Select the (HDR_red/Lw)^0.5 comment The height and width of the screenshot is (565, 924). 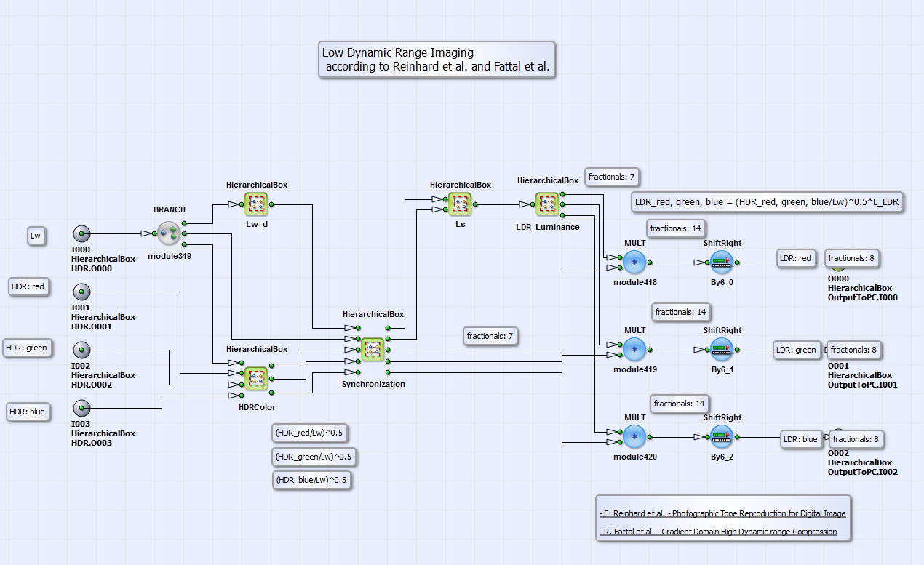point(308,433)
